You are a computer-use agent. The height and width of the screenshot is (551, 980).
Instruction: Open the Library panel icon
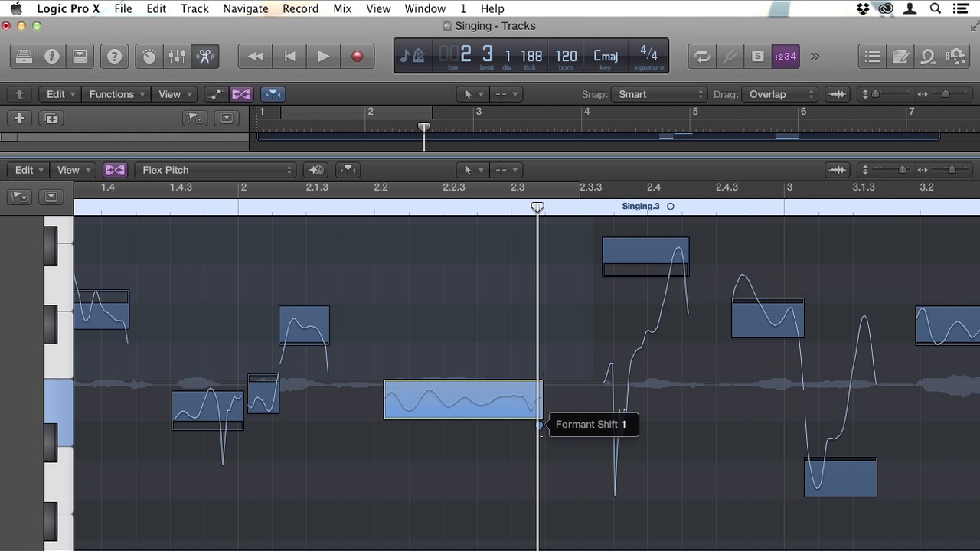coord(24,57)
